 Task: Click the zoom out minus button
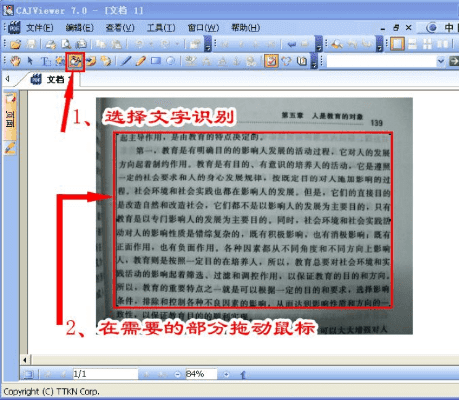coord(178,374)
